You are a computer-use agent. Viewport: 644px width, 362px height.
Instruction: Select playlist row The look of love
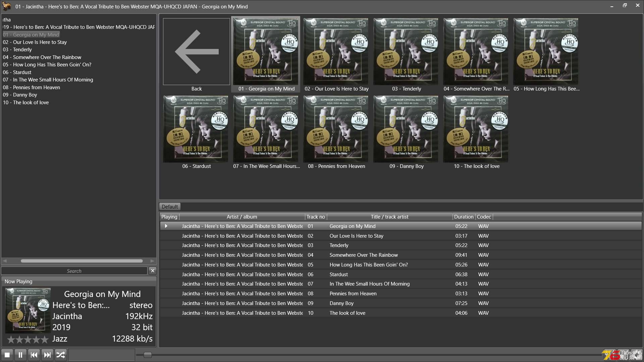pos(401,313)
